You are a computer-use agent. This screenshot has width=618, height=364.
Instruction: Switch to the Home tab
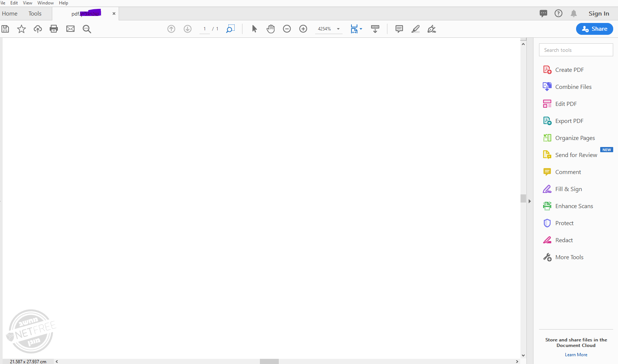pyautogui.click(x=10, y=14)
